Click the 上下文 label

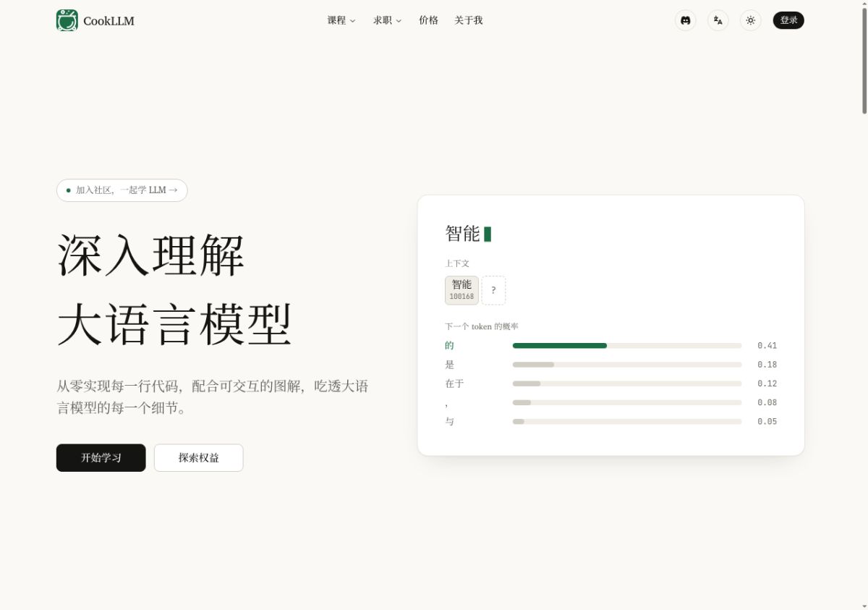point(457,263)
